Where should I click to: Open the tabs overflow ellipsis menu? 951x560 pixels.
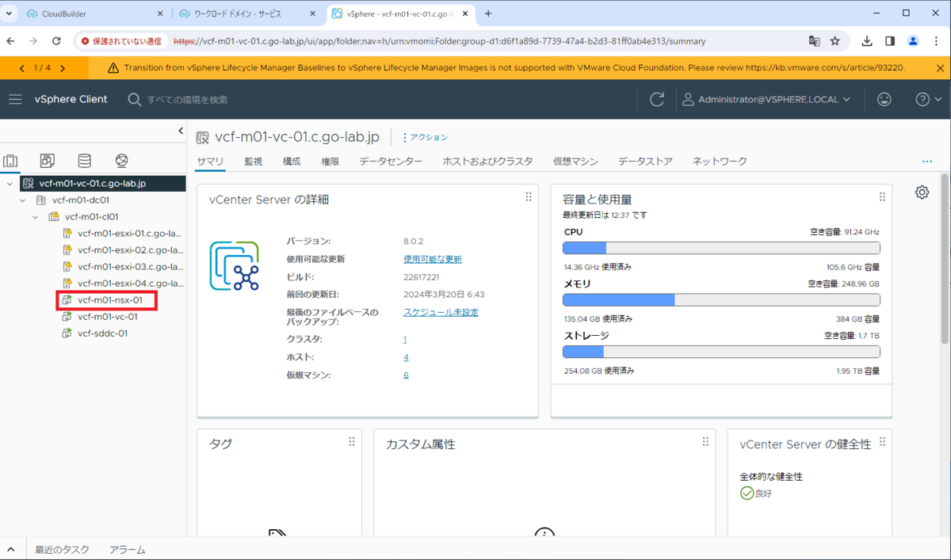point(927,162)
